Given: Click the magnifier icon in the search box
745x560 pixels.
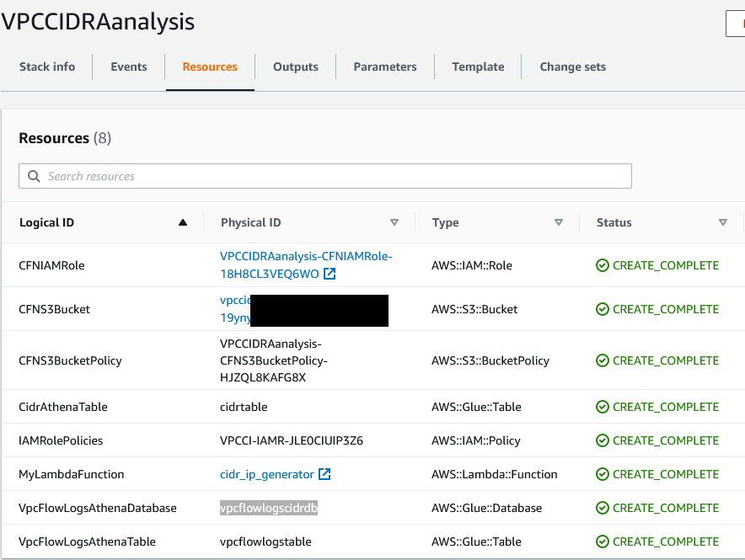Looking at the screenshot, I should pos(34,176).
